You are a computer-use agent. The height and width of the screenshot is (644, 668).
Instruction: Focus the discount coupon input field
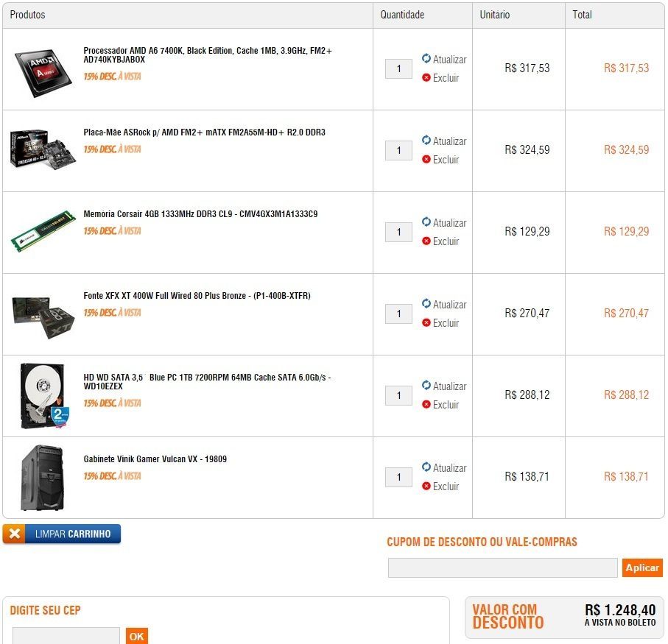click(503, 567)
